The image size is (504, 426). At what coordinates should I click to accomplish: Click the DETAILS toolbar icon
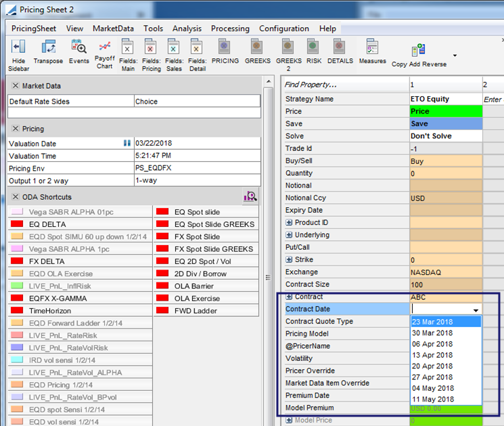click(x=339, y=47)
